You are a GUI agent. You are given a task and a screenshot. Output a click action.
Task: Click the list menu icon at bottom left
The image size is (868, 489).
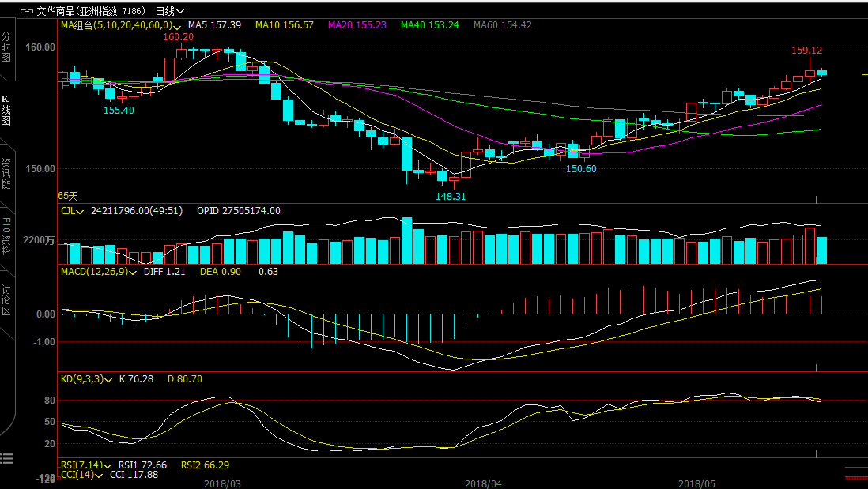pos(6,458)
